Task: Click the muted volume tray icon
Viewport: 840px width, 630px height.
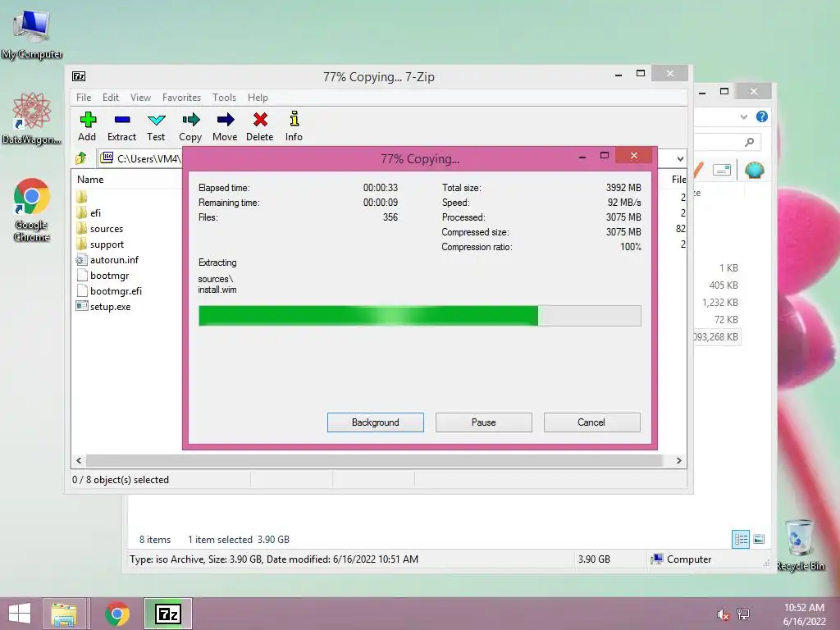Action: 723,614
